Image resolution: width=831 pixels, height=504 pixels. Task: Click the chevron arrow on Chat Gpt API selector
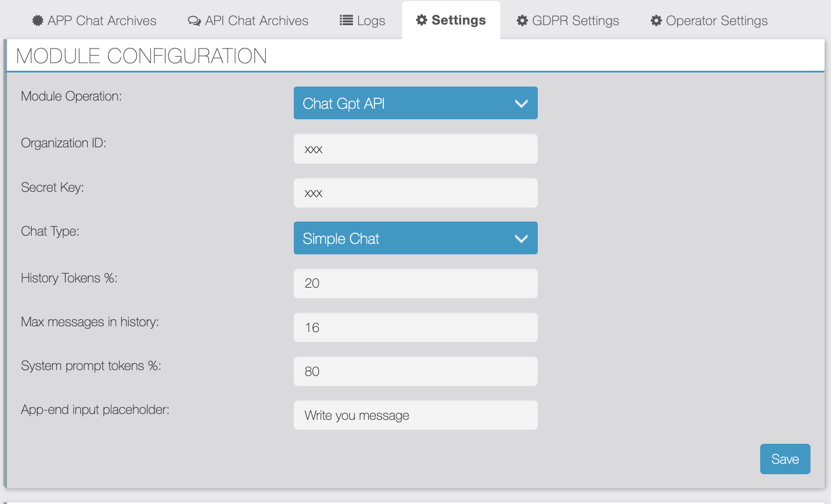coord(521,103)
